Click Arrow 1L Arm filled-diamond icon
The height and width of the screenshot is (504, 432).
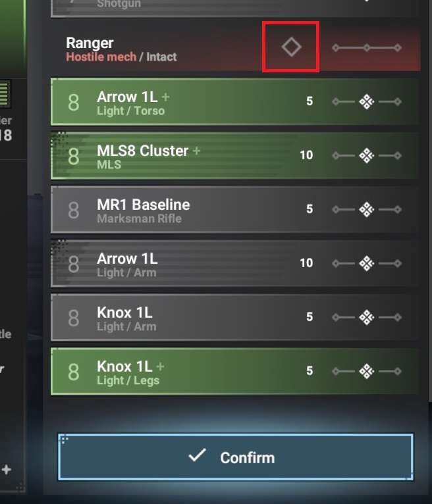pyautogui.click(x=366, y=264)
